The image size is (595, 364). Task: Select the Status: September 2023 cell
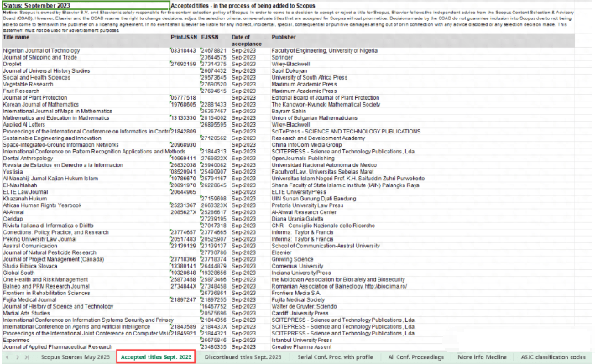[x=86, y=6]
